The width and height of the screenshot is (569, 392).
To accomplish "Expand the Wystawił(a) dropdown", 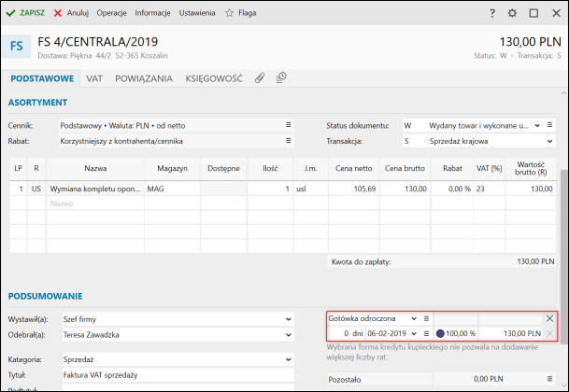I will 288,319.
